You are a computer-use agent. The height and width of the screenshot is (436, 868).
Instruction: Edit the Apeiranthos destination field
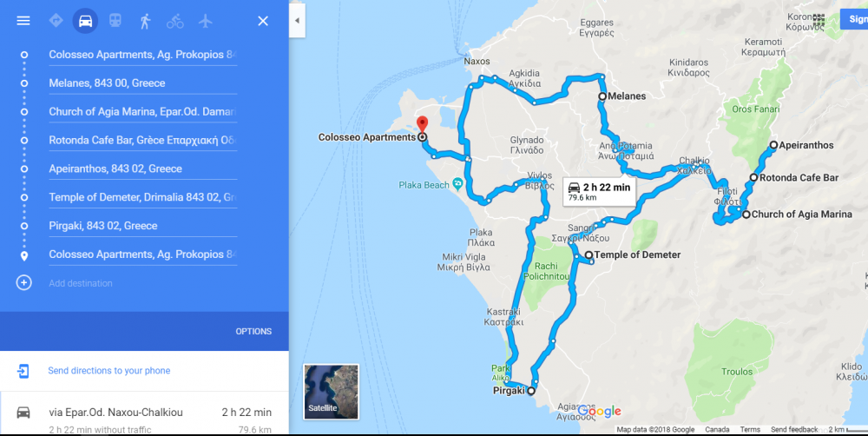143,168
